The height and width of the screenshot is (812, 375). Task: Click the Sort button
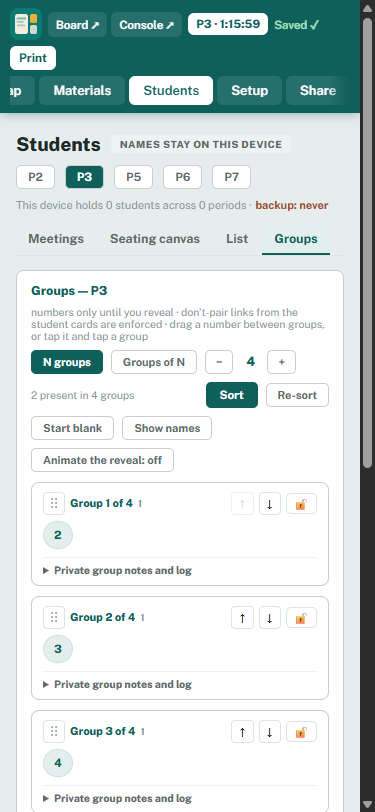(232, 395)
